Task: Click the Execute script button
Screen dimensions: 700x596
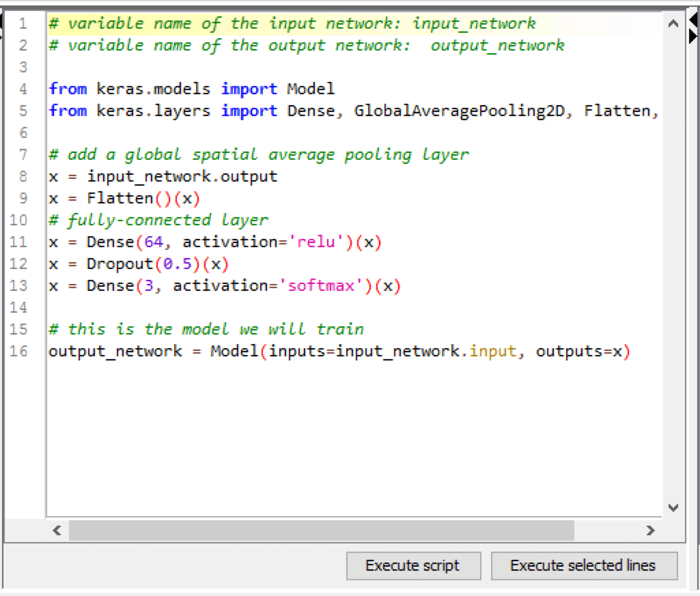Action: [x=413, y=565]
